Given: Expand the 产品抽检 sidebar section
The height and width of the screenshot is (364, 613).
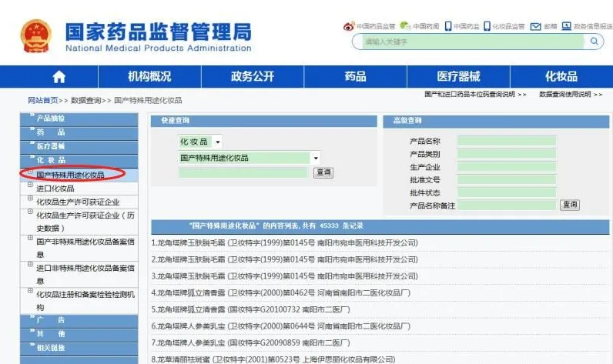Looking at the screenshot, I should (x=79, y=119).
